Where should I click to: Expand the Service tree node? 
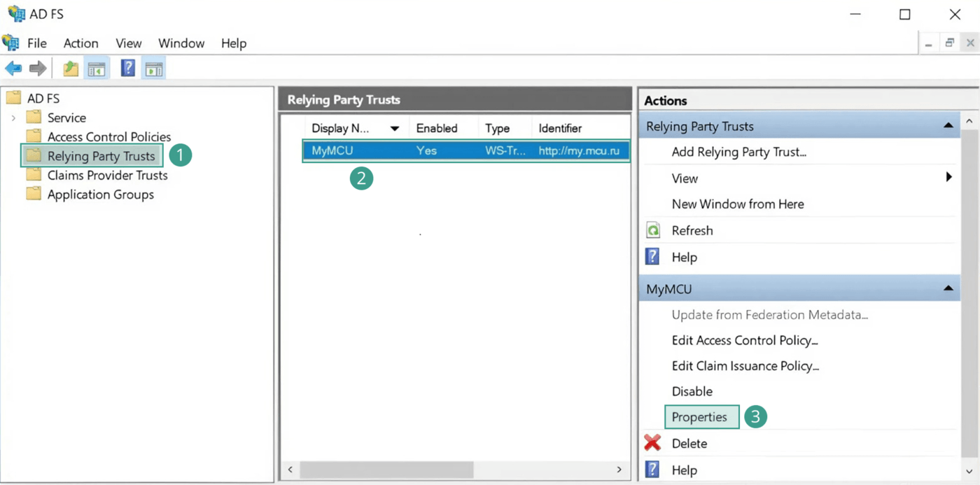point(13,118)
